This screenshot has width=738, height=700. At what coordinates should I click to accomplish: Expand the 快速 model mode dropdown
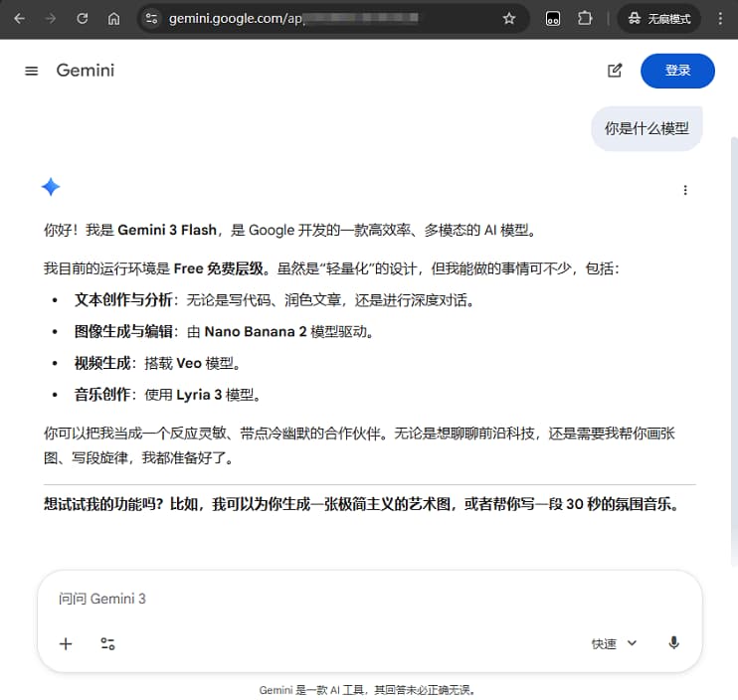click(614, 643)
